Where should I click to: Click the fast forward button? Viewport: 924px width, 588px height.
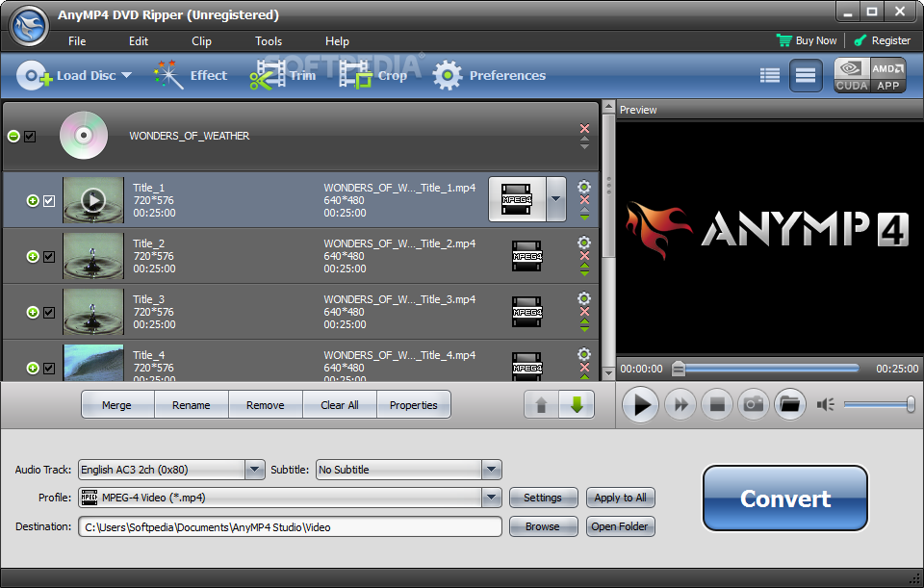[680, 405]
